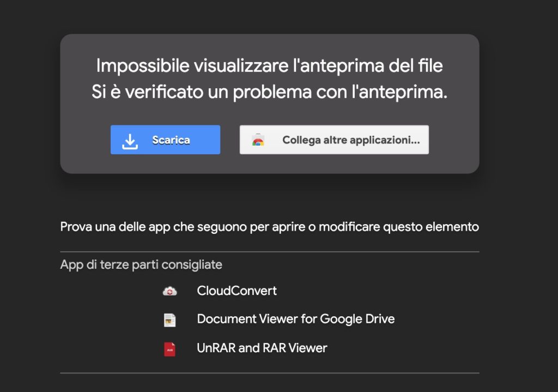558x392 pixels.
Task: Click blank space left of CloudConvert icon
Action: [x=109, y=291]
